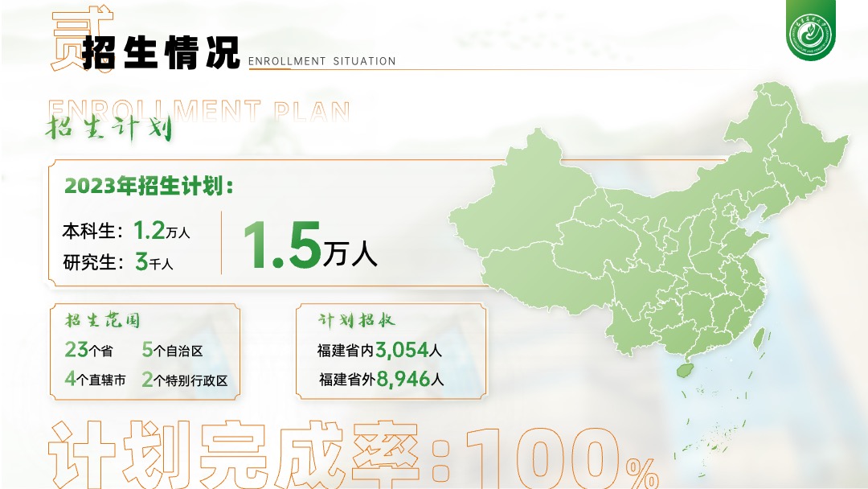Select the 2个特别行政区 entry
The width and height of the screenshot is (868, 489).
185,380
